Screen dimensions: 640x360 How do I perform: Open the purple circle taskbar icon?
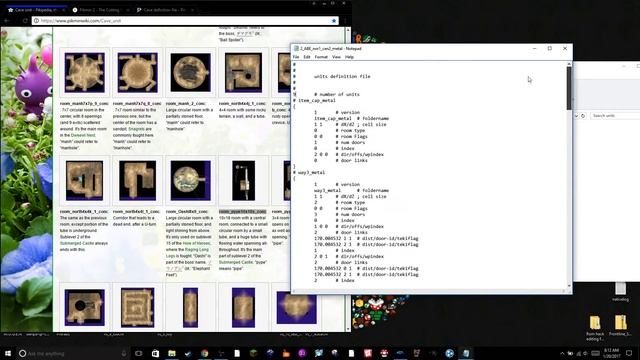click(302, 353)
